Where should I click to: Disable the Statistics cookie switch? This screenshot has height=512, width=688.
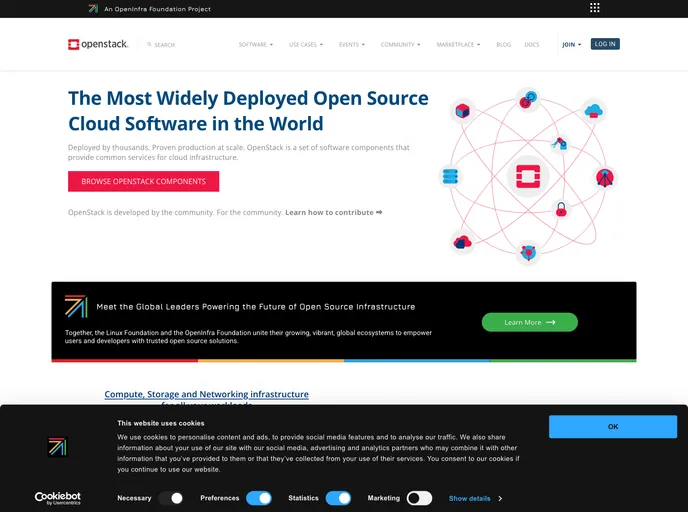click(338, 498)
